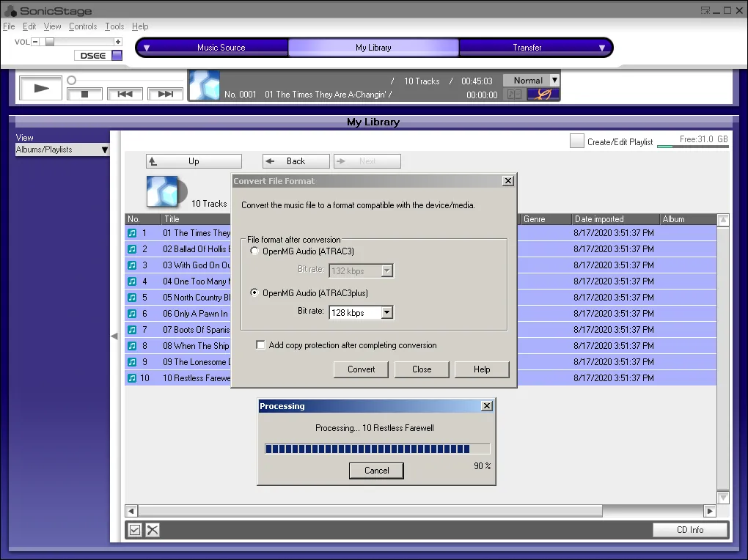Open the Normal play mode dropdown
The width and height of the screenshot is (748, 560).
pos(553,80)
